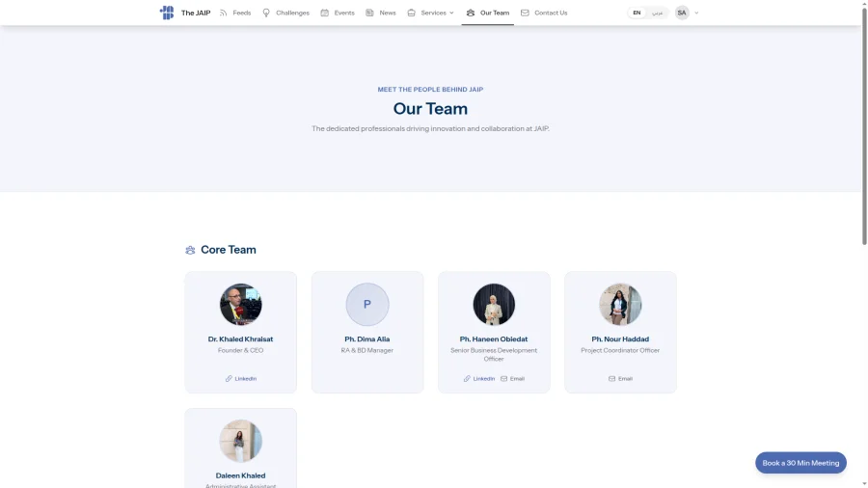Switch language to Arabic
Viewport: 868px width, 488px height.
[657, 13]
